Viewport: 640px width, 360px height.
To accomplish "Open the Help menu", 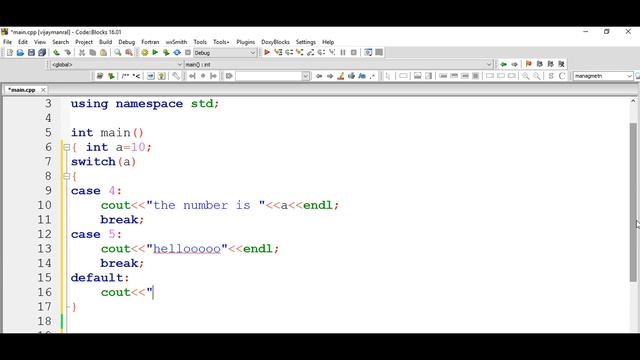I will point(328,42).
